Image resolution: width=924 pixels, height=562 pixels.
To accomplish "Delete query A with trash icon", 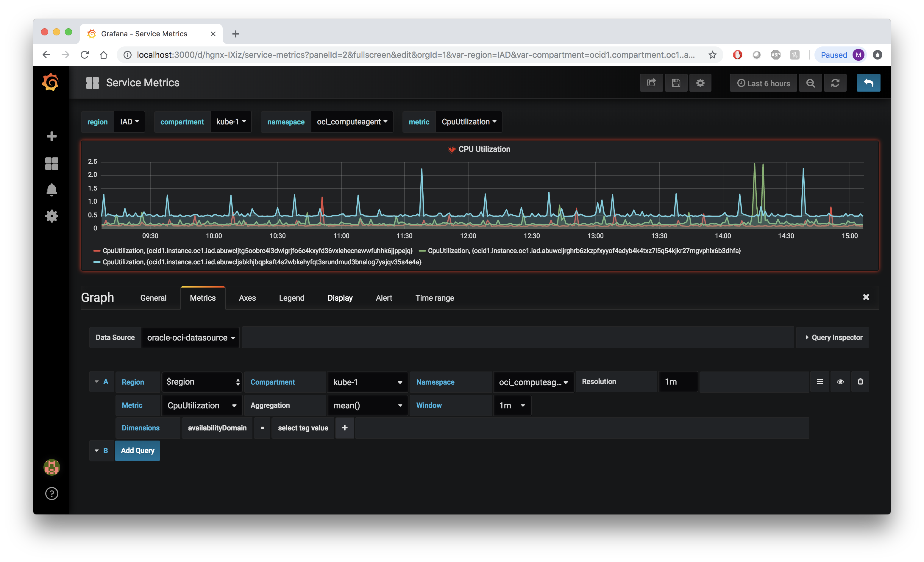I will [860, 382].
